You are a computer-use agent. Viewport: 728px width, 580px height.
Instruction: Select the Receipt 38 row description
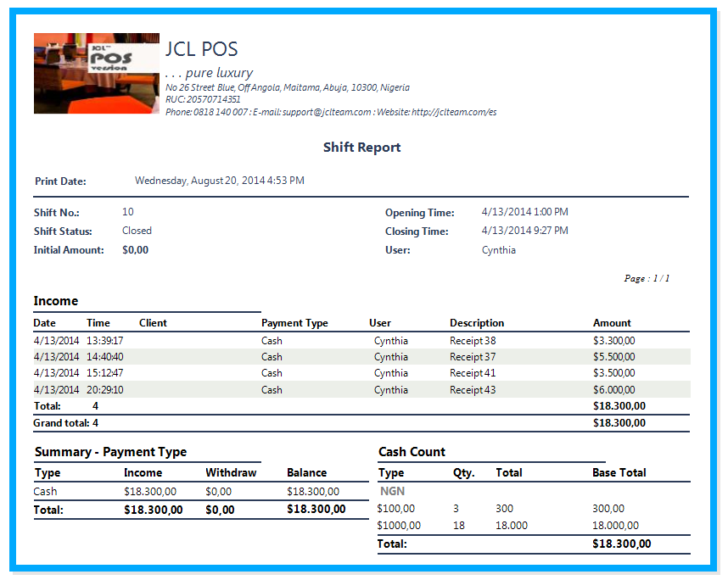[x=473, y=341]
